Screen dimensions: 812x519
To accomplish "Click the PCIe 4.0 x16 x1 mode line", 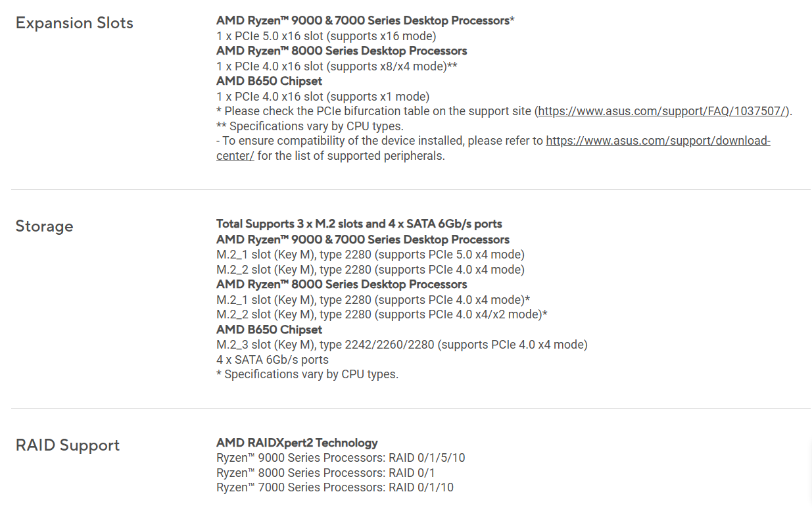I will 323,96.
